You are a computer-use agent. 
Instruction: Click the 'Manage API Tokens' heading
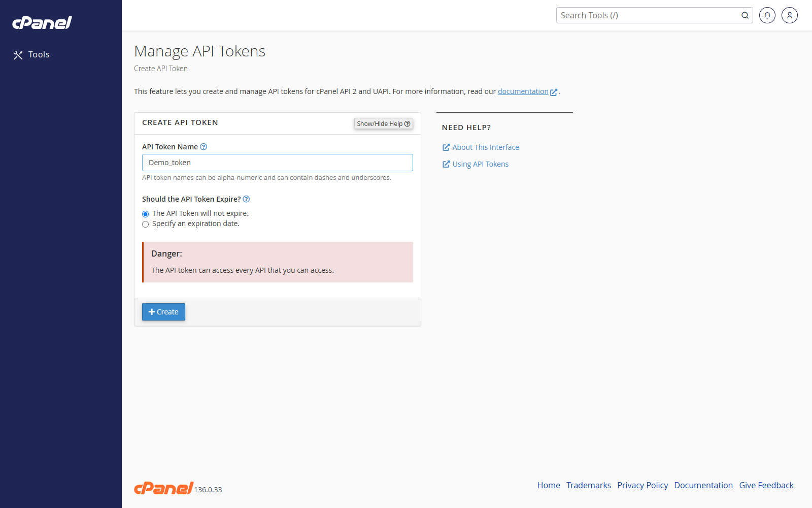(x=199, y=51)
